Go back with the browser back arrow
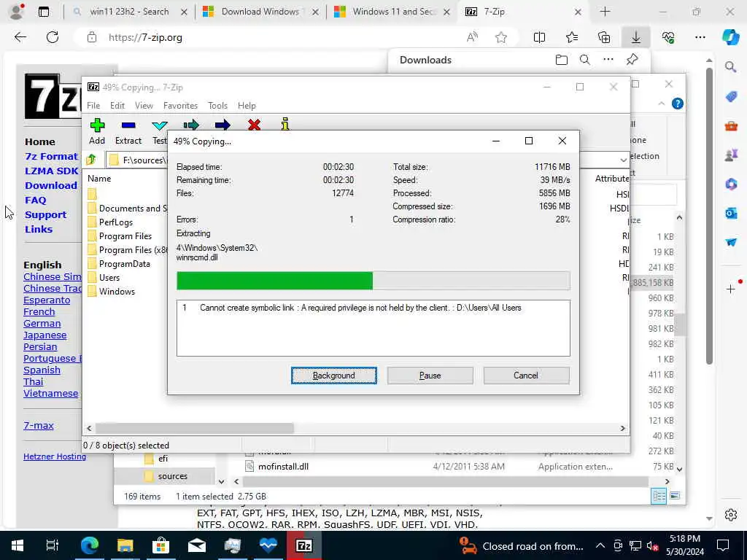Image resolution: width=747 pixels, height=560 pixels. pos(20,37)
